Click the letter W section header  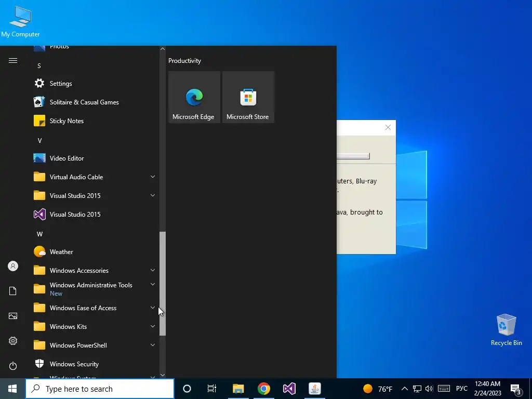39,234
